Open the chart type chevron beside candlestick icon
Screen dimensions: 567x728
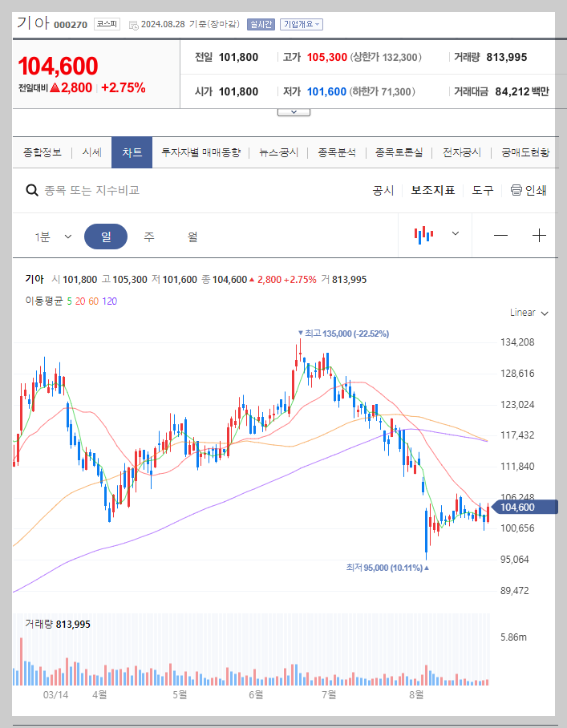tap(453, 235)
